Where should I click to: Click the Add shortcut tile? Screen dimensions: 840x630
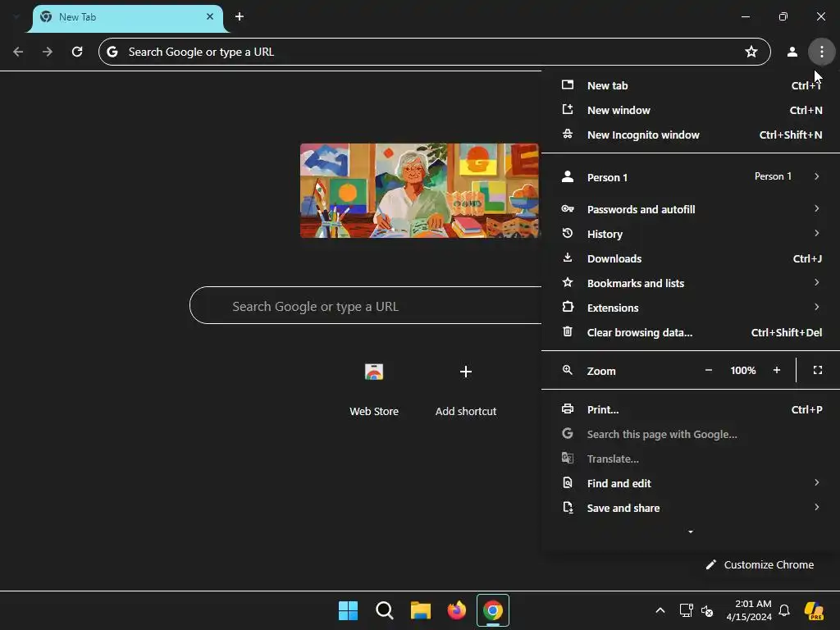pos(466,388)
